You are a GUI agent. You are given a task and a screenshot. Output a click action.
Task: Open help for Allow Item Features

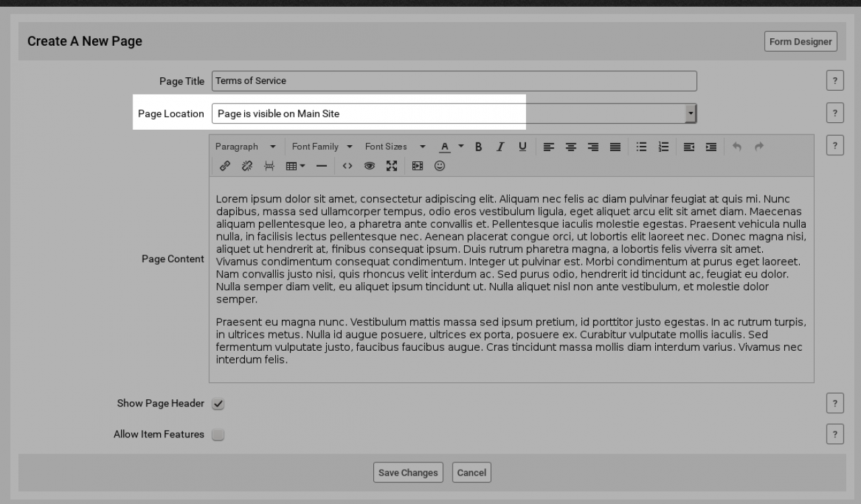click(x=835, y=434)
